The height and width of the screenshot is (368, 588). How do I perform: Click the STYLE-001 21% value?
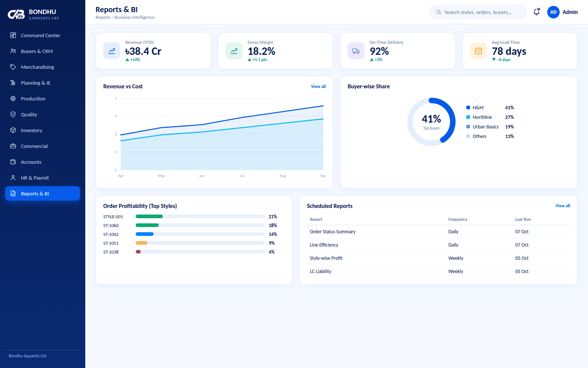click(273, 216)
